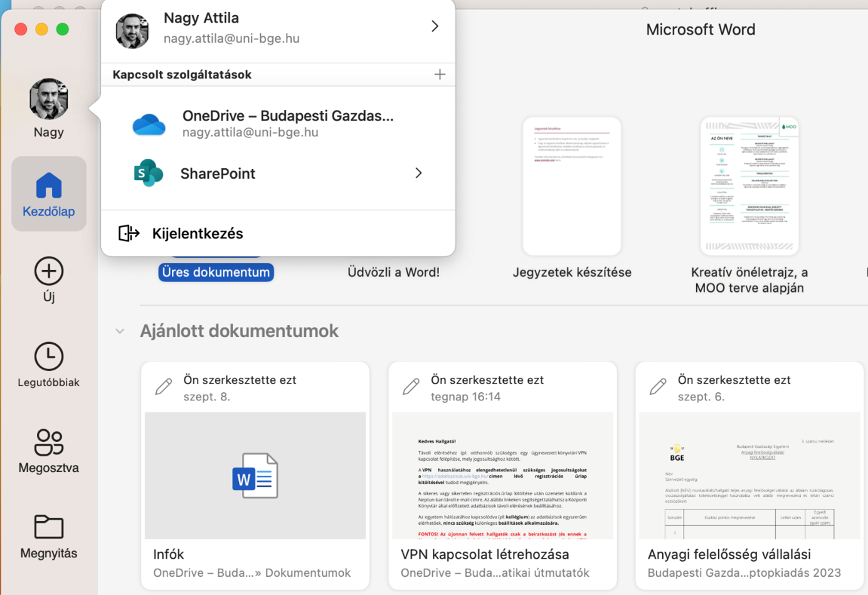Click Anyagi felelősség vállalási title
The height and width of the screenshot is (595, 868).
pos(729,554)
